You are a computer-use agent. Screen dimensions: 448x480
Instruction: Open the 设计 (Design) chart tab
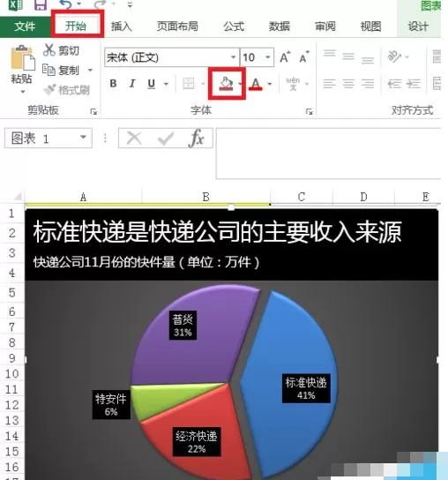418,26
